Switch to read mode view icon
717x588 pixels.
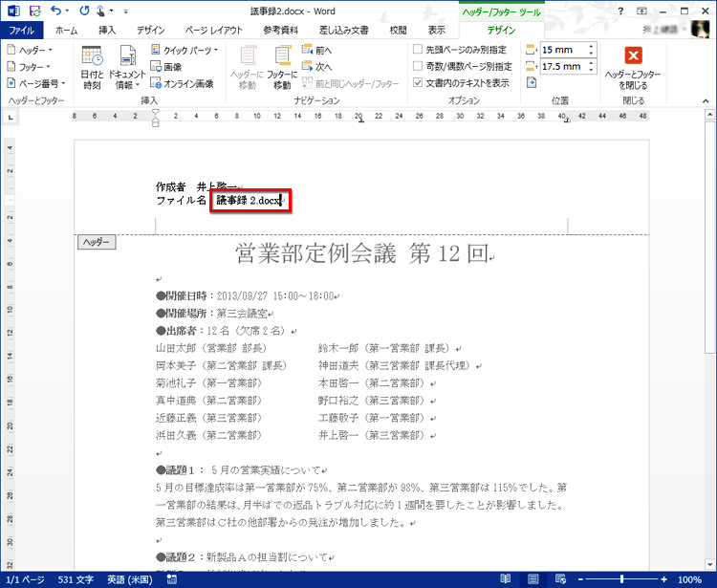(506, 579)
